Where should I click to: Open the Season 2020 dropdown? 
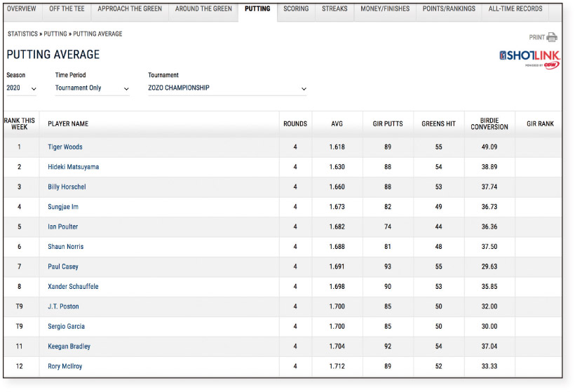click(x=21, y=88)
